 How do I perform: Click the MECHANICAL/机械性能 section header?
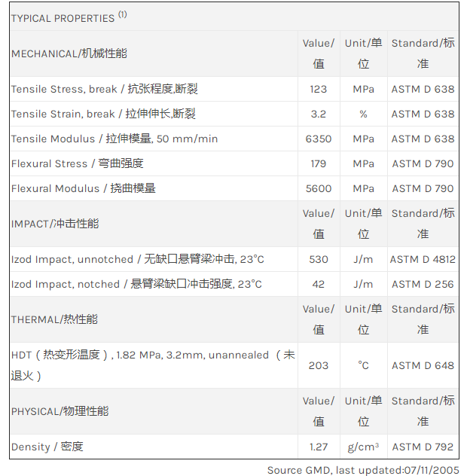[x=69, y=53]
